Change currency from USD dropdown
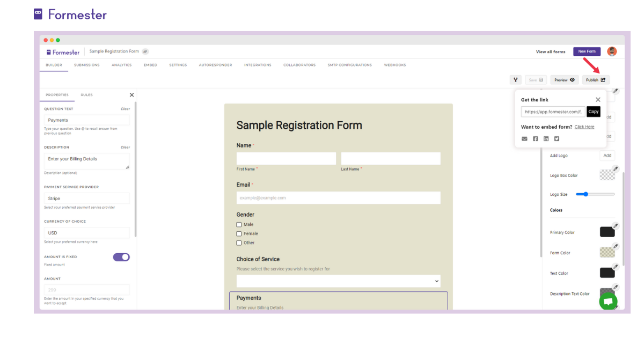644x338 pixels. point(86,232)
